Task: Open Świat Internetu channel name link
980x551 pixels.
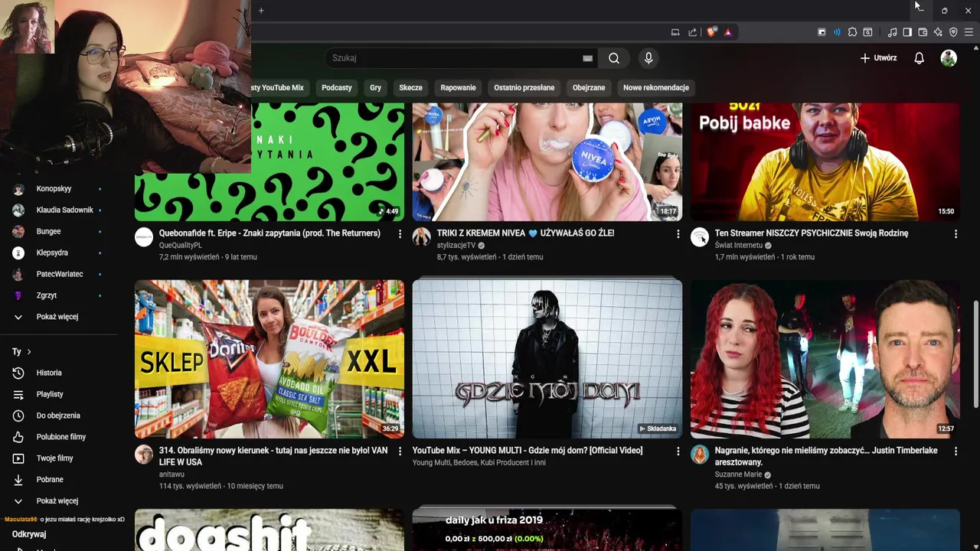Action: click(738, 246)
